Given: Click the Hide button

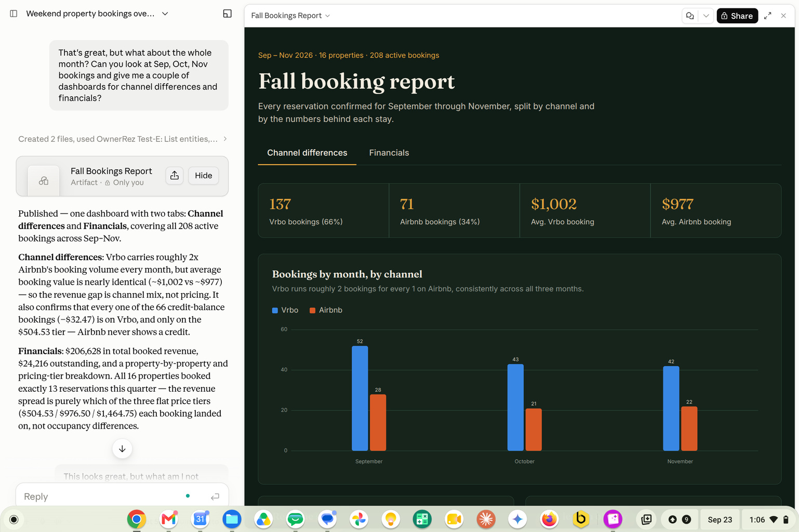Looking at the screenshot, I should pos(204,176).
